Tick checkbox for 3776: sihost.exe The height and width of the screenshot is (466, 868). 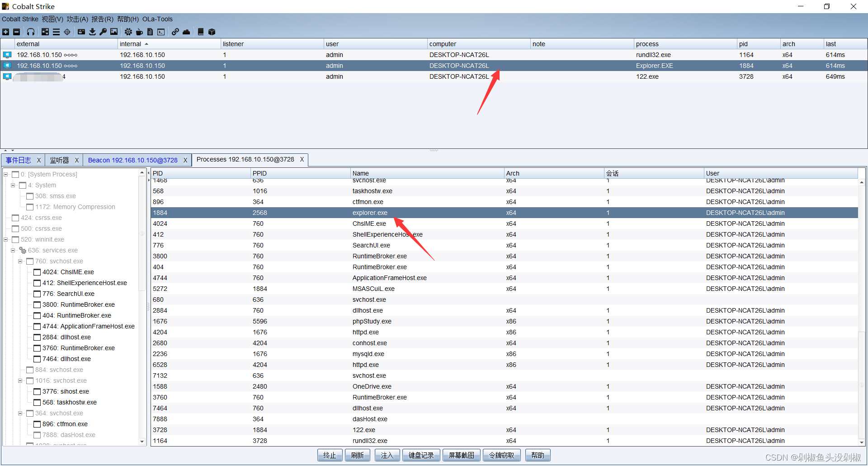[x=37, y=391]
